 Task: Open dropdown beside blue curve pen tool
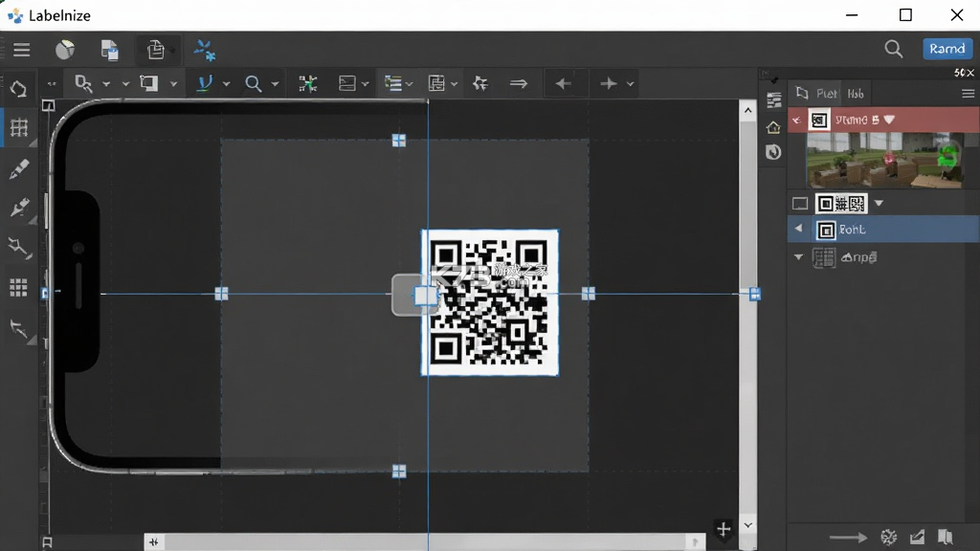click(226, 84)
